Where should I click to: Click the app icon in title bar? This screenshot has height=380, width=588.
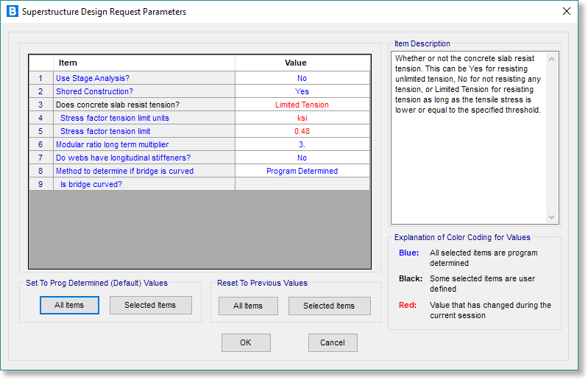[x=12, y=12]
